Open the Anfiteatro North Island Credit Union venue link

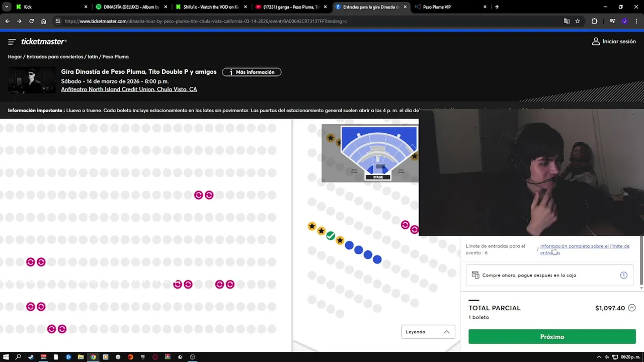pyautogui.click(x=129, y=89)
